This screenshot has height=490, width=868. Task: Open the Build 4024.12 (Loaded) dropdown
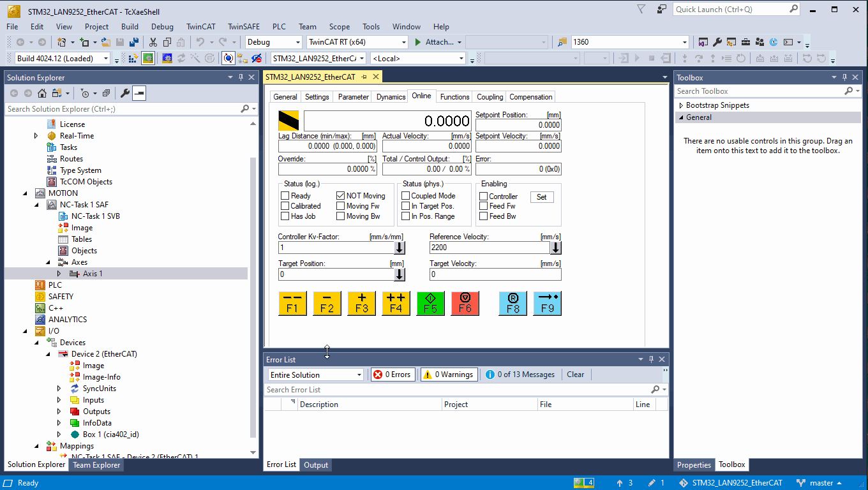click(x=63, y=58)
